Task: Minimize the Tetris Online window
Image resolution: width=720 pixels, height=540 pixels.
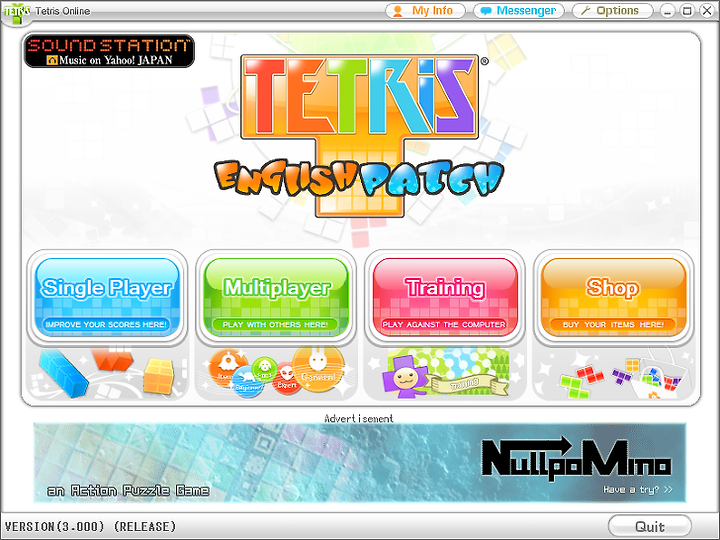Action: tap(668, 11)
